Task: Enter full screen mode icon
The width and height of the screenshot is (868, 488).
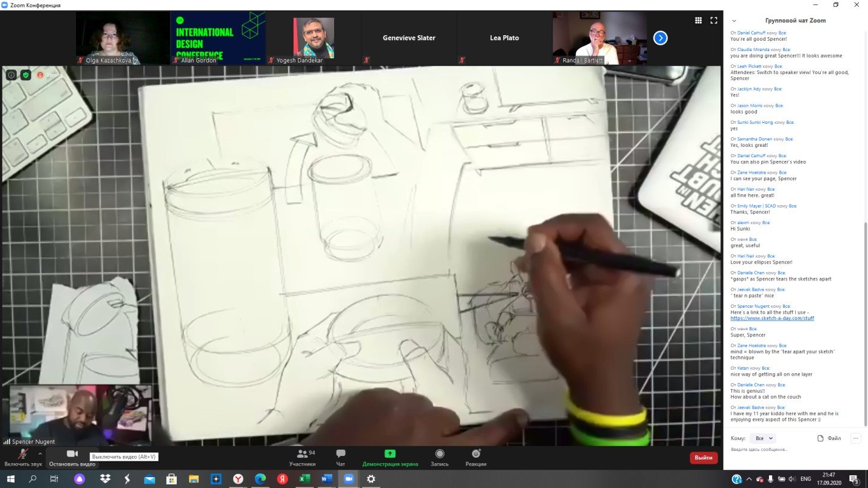Action: (x=714, y=20)
